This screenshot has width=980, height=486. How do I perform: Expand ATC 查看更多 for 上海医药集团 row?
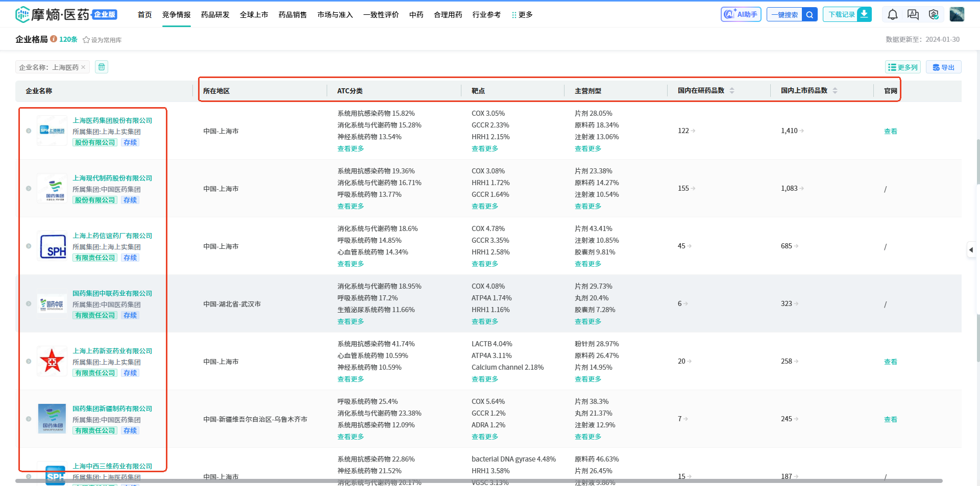coord(351,148)
